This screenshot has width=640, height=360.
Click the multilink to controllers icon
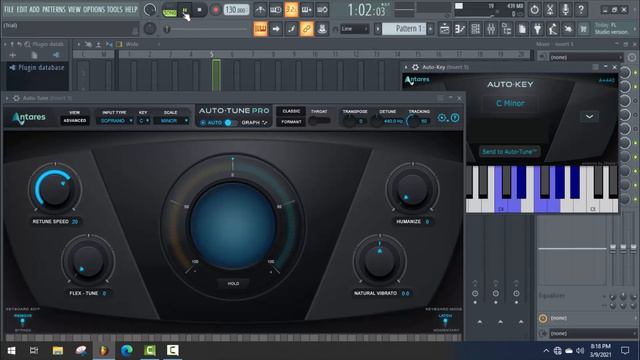tap(322, 29)
